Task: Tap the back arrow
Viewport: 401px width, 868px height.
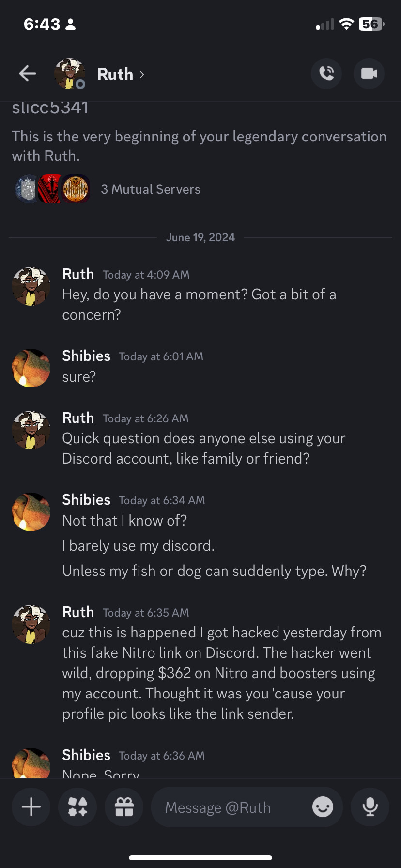Action: (28, 74)
